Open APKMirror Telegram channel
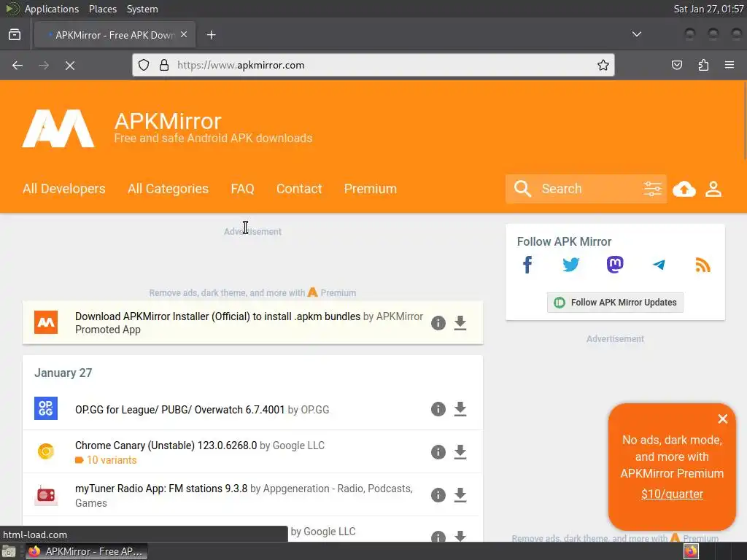Viewport: 747px width, 560px height. (659, 265)
